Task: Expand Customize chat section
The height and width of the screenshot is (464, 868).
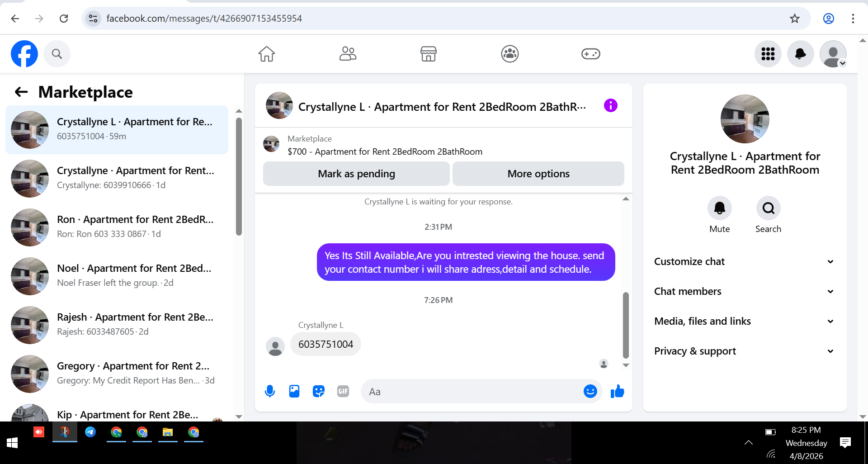Action: click(745, 261)
